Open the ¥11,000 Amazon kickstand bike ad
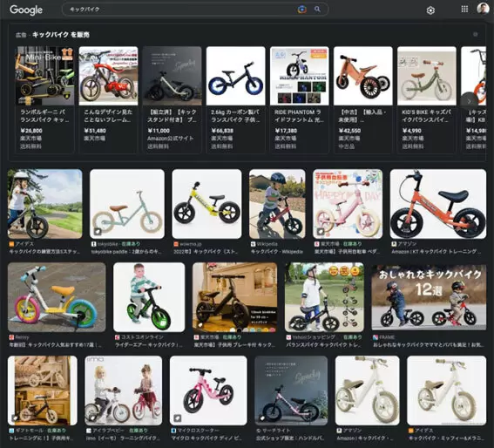Screen dimensions: 494x448 pyautogui.click(x=172, y=99)
